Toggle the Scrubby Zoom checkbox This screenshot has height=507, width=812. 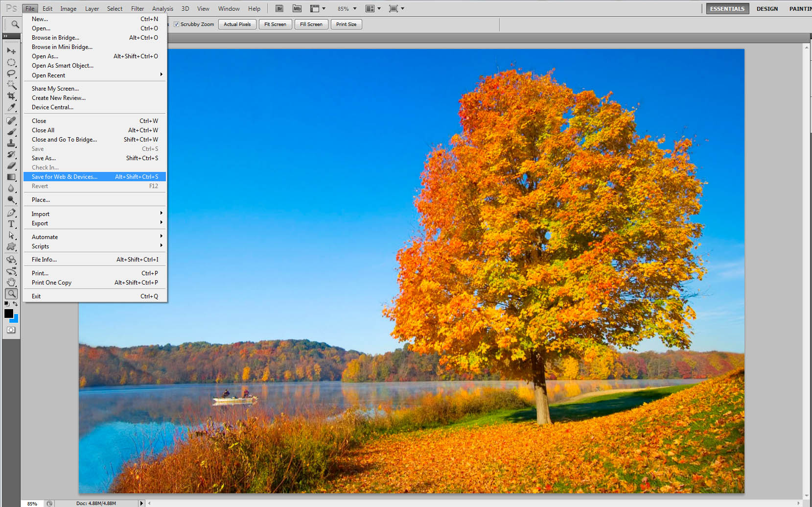(177, 24)
